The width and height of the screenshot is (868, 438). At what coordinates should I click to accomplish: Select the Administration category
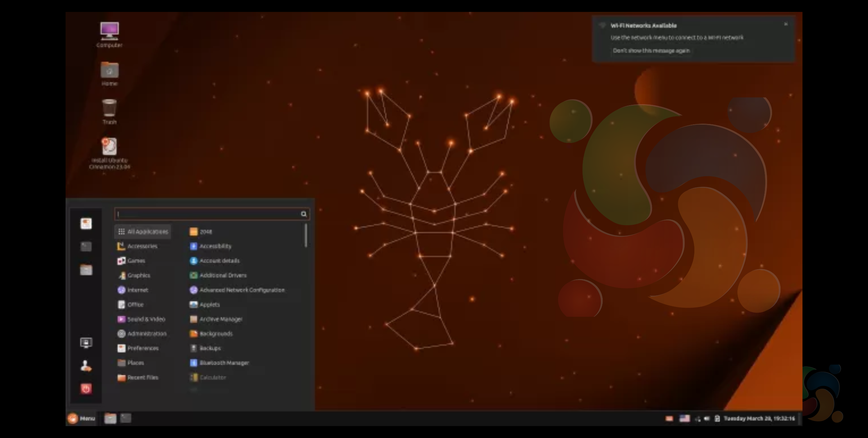[142, 333]
